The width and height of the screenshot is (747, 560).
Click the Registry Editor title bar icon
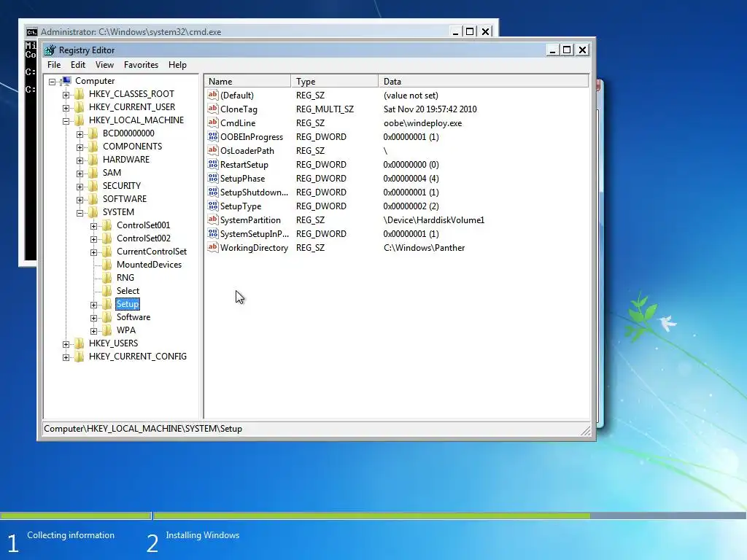click(x=50, y=50)
